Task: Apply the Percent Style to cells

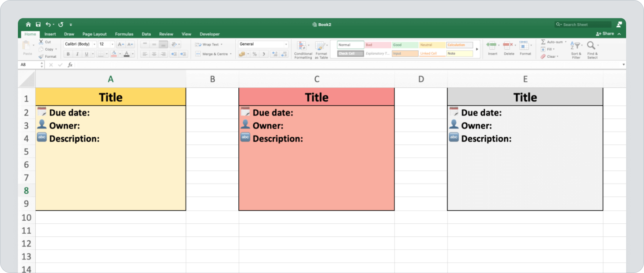Action: point(254,54)
